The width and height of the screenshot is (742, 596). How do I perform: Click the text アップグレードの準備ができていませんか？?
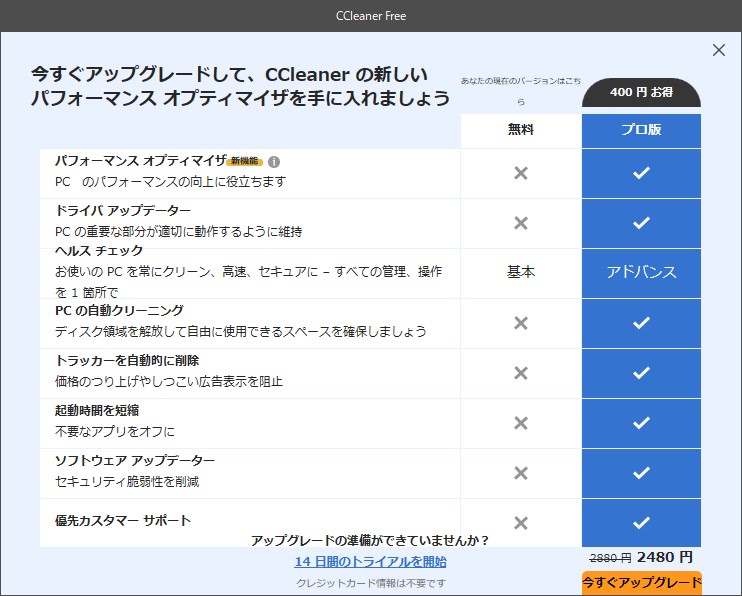(x=370, y=540)
